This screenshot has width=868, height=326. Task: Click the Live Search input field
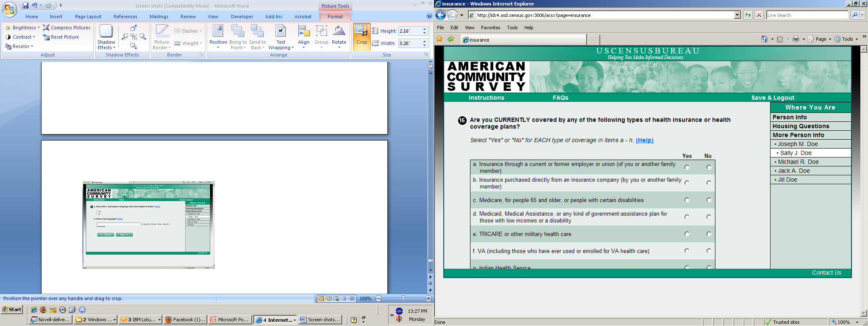[x=807, y=15]
